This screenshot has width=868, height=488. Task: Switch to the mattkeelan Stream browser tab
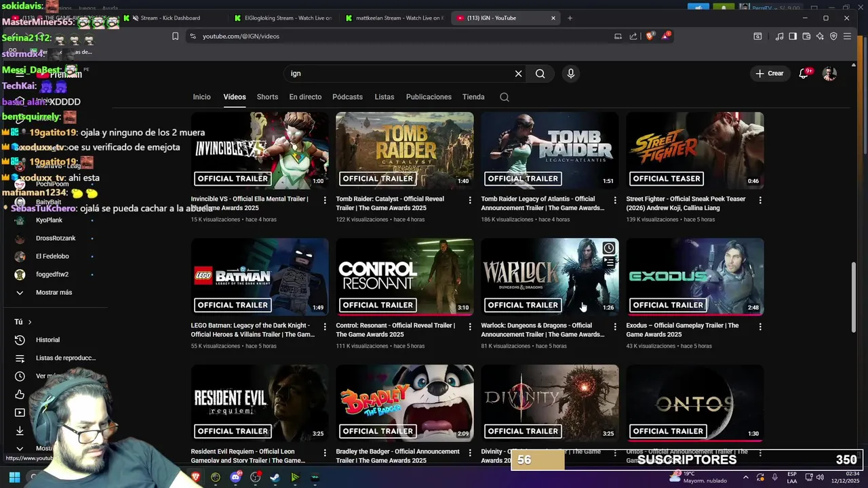point(393,18)
